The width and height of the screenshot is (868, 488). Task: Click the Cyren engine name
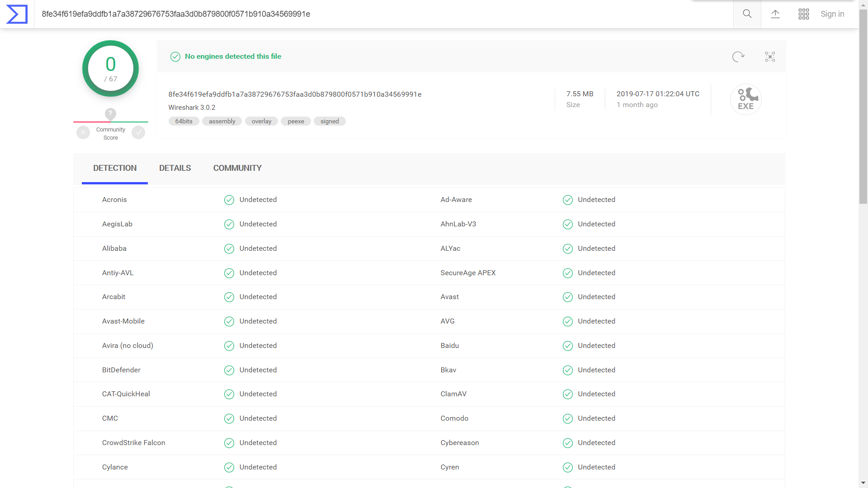pos(450,467)
